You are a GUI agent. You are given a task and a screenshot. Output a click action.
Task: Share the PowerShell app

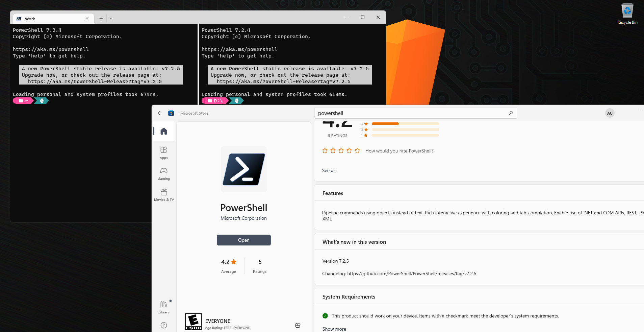coord(298,325)
